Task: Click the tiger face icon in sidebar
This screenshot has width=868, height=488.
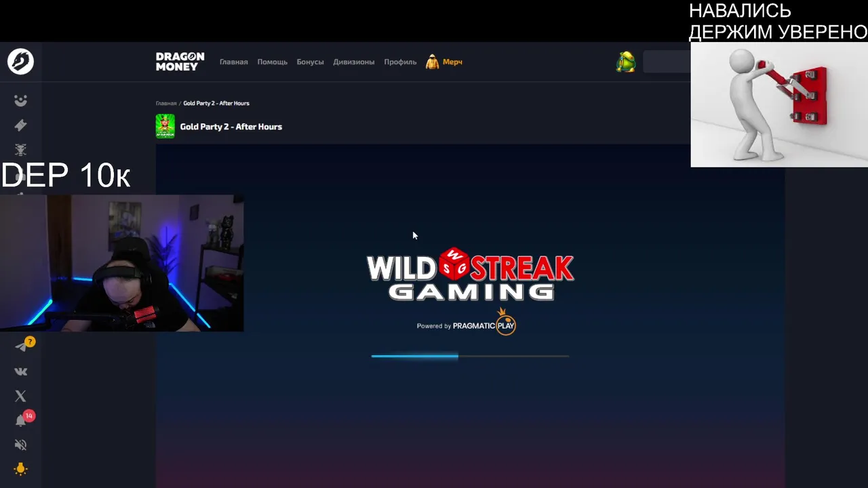Action: (x=20, y=150)
